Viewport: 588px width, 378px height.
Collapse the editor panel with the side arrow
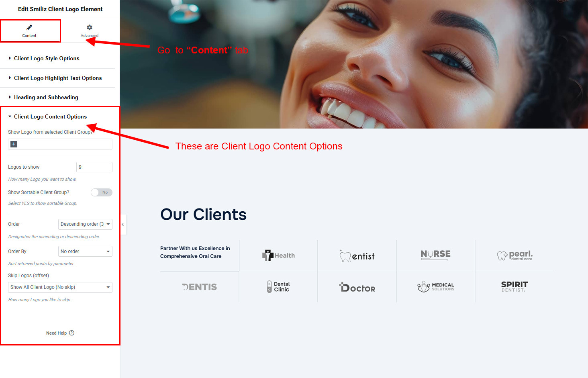click(123, 225)
